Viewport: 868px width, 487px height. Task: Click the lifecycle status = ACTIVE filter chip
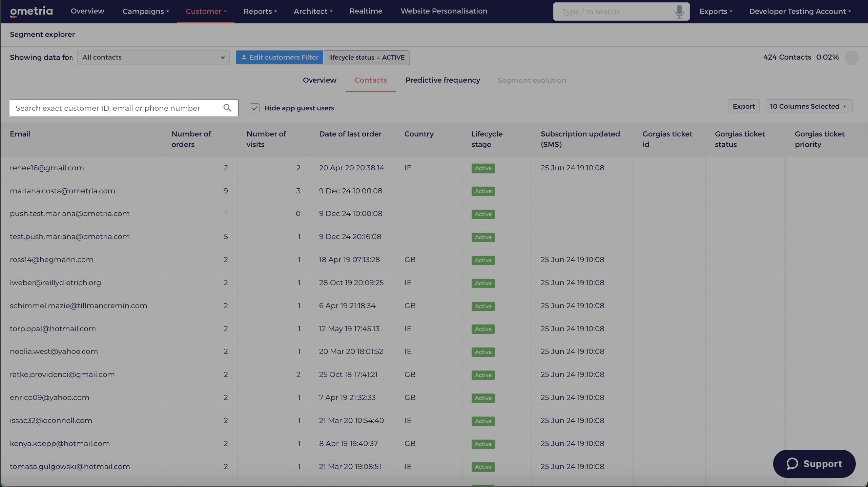367,58
